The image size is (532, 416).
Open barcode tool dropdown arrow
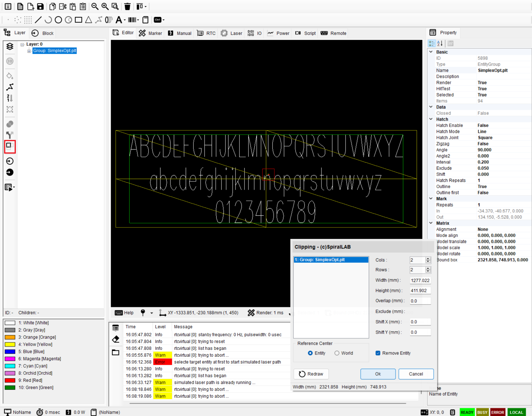tap(138, 20)
